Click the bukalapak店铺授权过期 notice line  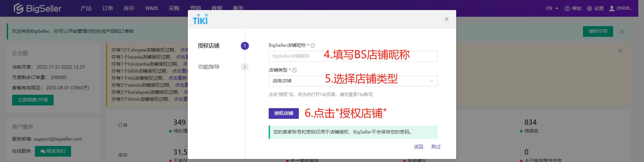click(x=150, y=92)
